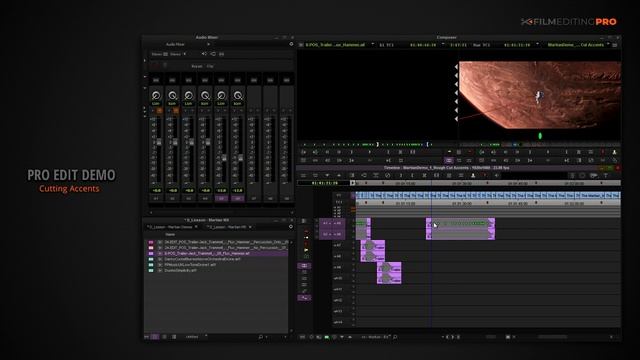640x360 pixels.
Task: Click the timeline bottom bar magnifier icon
Action: pos(395,337)
